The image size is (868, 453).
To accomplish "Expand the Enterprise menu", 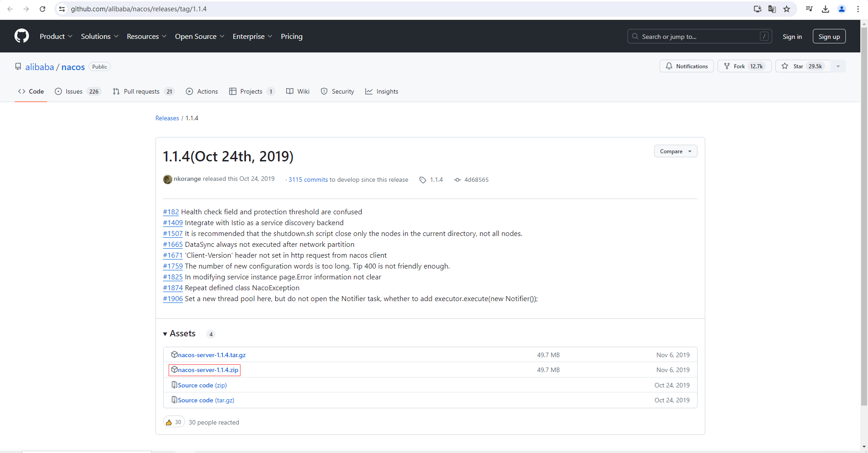I will [252, 36].
